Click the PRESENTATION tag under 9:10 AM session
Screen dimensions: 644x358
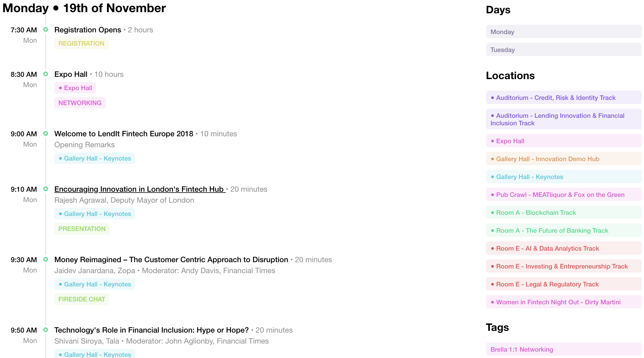(82, 229)
